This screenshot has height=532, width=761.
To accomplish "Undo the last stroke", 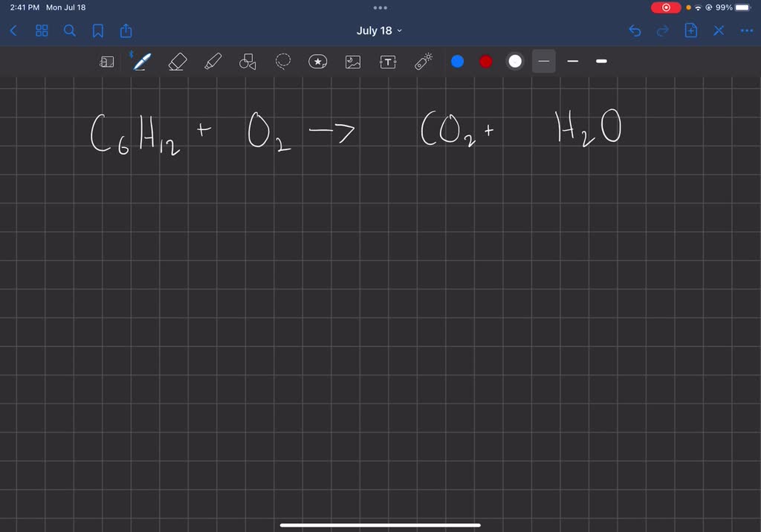I will coord(634,30).
